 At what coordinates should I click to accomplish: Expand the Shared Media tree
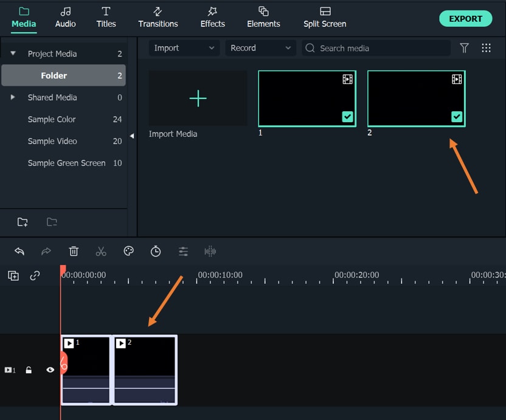[13, 97]
